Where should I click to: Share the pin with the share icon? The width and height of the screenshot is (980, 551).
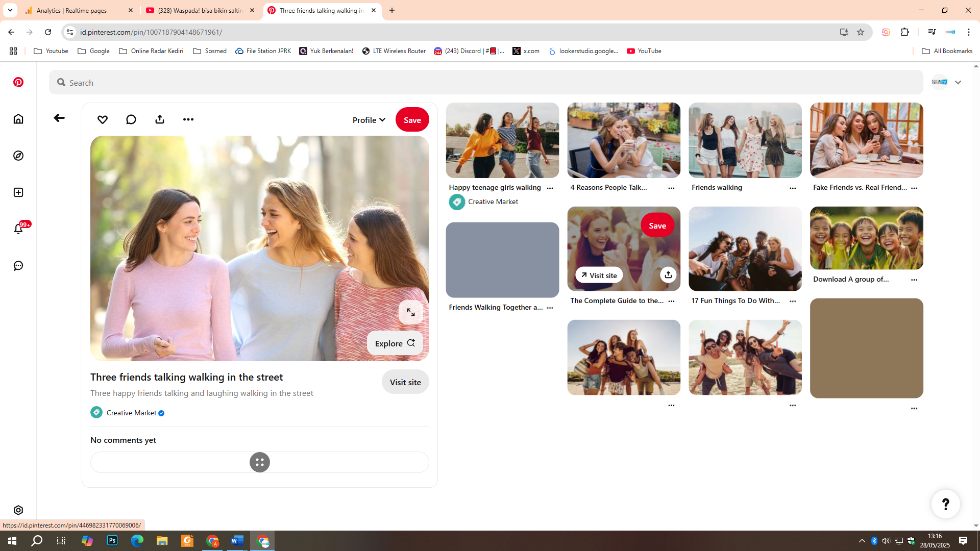pyautogui.click(x=160, y=119)
